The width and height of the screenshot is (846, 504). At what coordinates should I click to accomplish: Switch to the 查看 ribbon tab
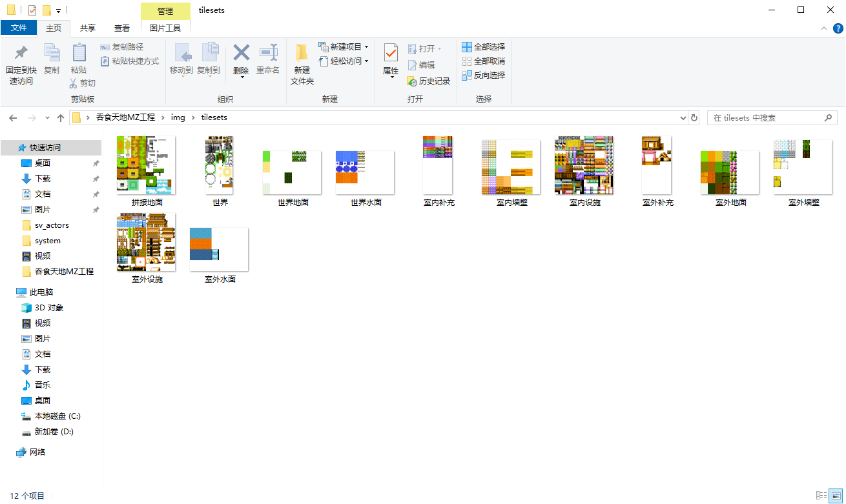click(122, 28)
